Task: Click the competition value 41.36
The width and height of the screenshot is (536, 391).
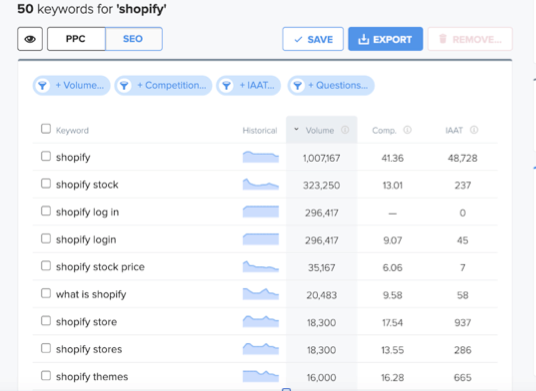Action: (392, 158)
